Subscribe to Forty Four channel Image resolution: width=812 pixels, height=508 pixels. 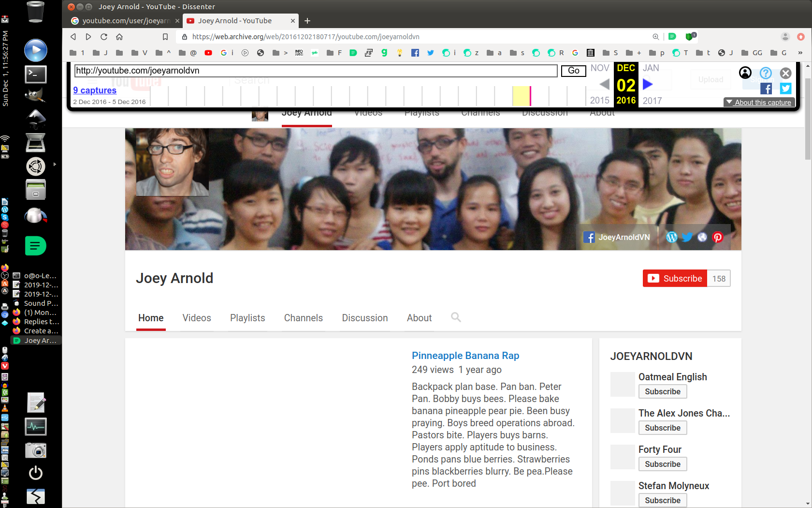(x=663, y=464)
